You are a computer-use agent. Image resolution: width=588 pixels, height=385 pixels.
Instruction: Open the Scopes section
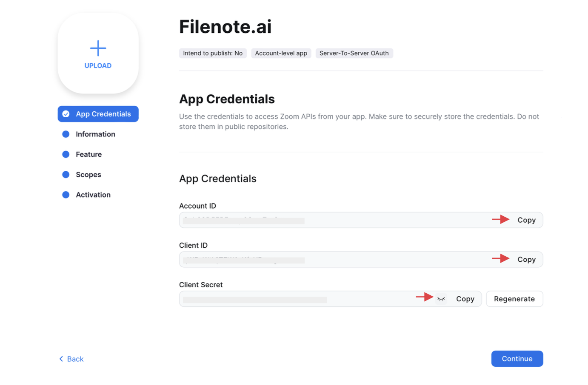click(x=88, y=175)
